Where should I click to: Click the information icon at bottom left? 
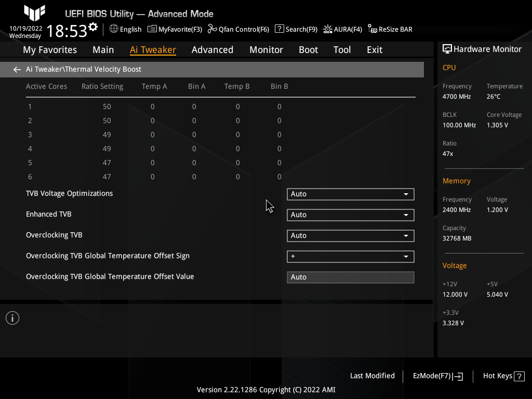point(12,317)
